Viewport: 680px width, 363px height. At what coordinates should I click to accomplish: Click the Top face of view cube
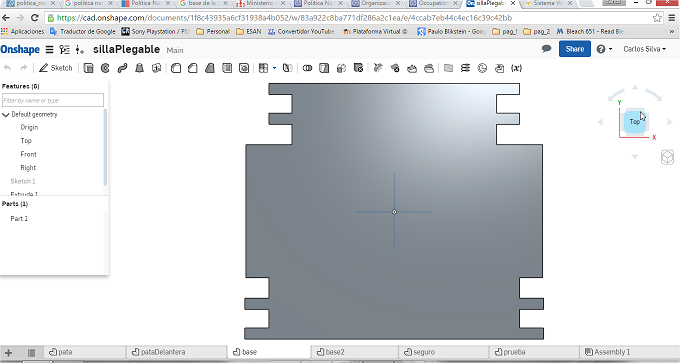(634, 122)
